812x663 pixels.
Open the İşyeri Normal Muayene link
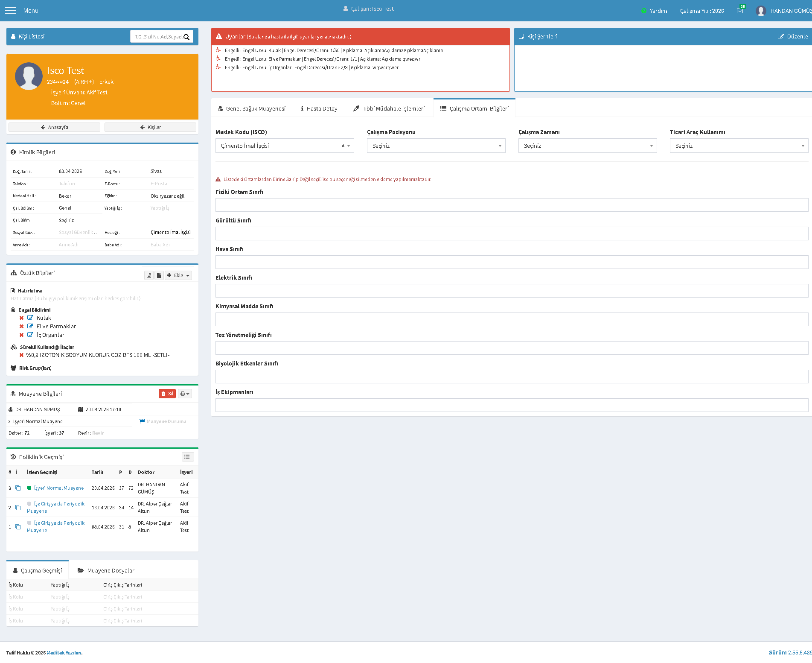pos(59,488)
